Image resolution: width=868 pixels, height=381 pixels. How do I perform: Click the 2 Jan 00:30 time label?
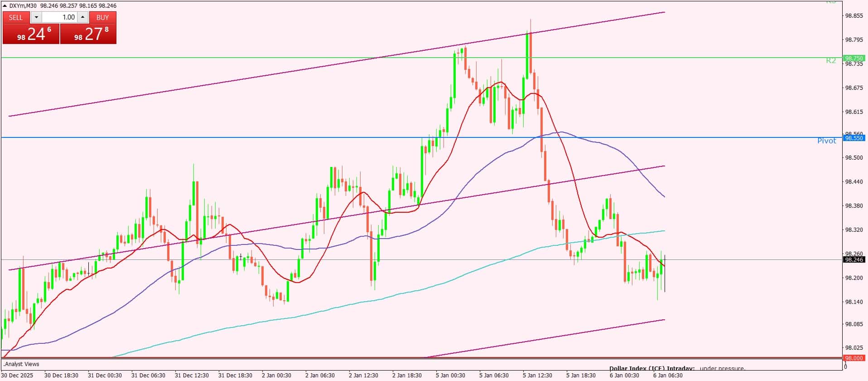(276, 376)
